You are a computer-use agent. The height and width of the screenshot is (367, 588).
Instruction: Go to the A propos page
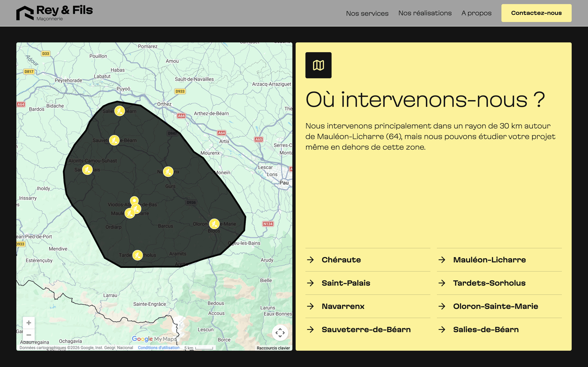tap(476, 13)
